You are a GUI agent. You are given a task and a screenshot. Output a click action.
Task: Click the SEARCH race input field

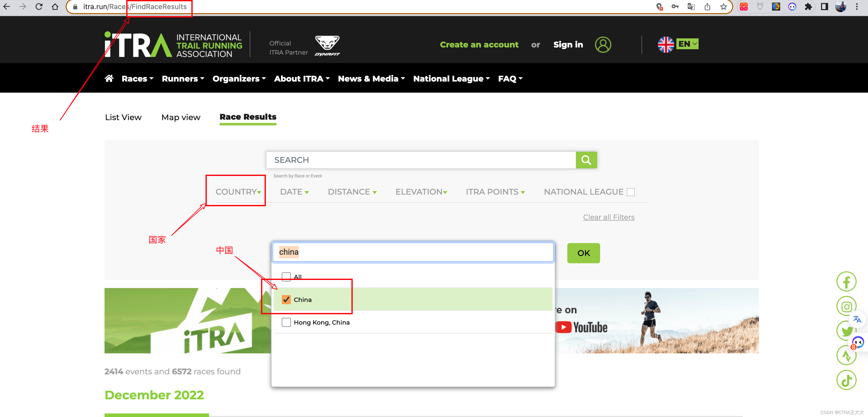coord(421,160)
